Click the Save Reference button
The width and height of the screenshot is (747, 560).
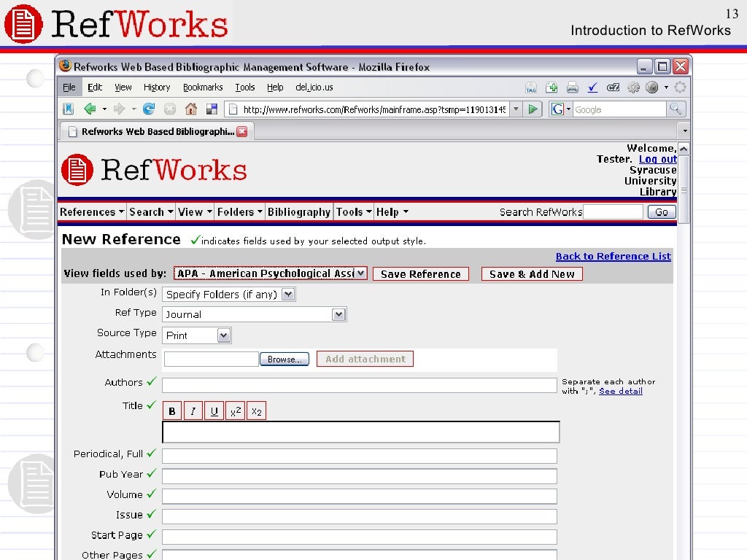(421, 274)
